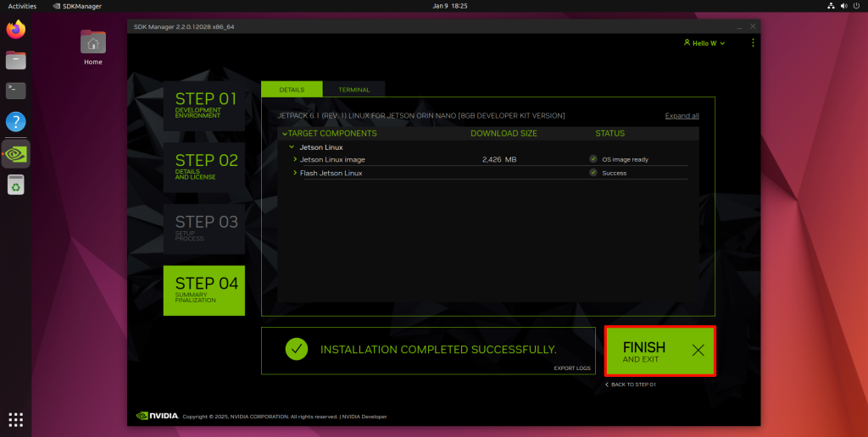Viewport: 868px width, 437px height.
Task: Open Trash from the dock
Action: click(x=15, y=184)
